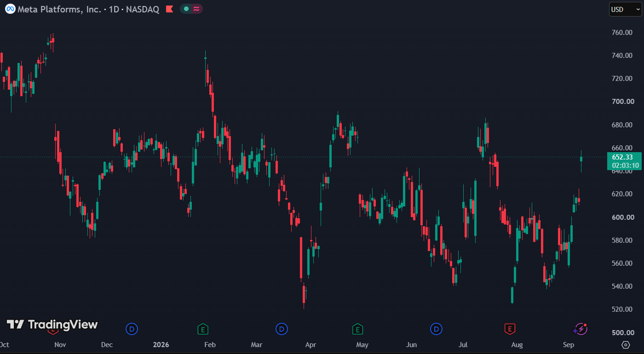Click the 560.00 price axis label
This screenshot has height=354, width=644.
[623, 263]
